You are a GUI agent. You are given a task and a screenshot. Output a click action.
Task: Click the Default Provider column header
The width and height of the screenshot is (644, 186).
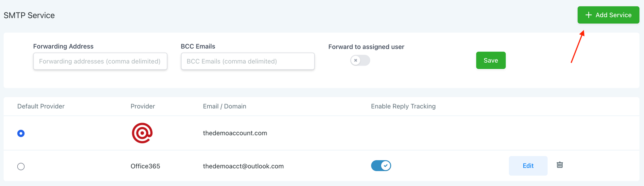41,106
